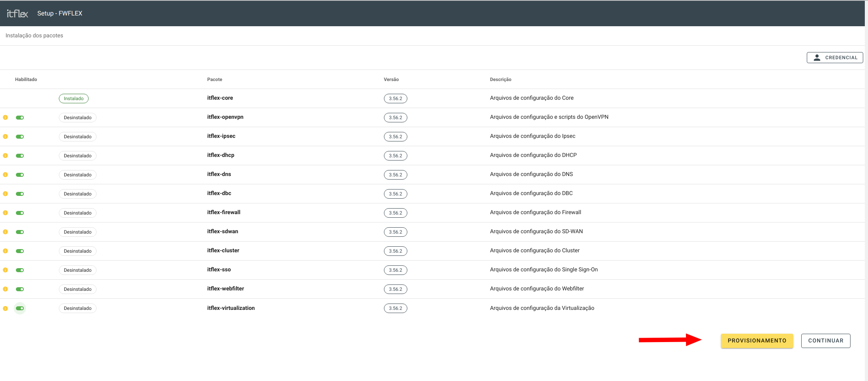Open the CREDENCIAL button

pyautogui.click(x=835, y=58)
